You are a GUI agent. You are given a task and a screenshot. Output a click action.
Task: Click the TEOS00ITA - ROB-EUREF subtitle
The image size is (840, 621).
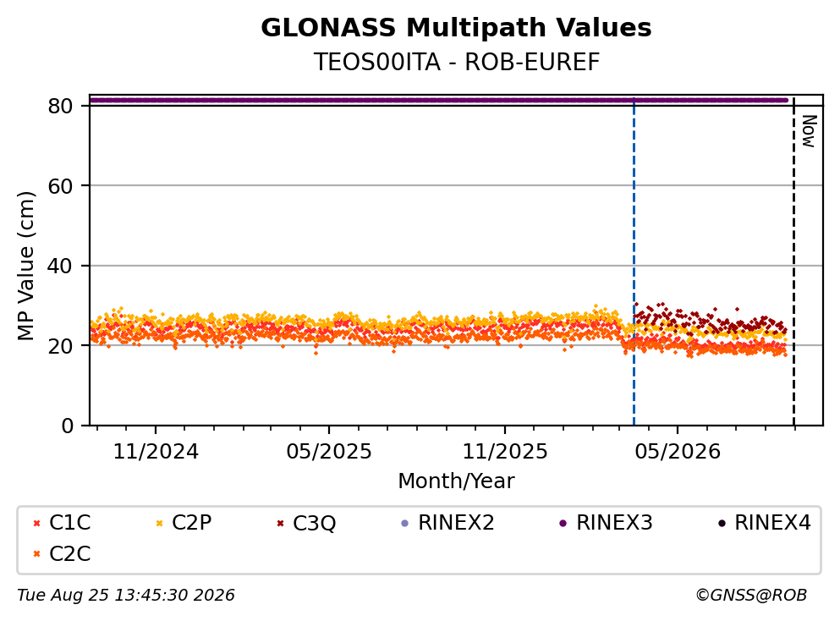pyautogui.click(x=456, y=62)
